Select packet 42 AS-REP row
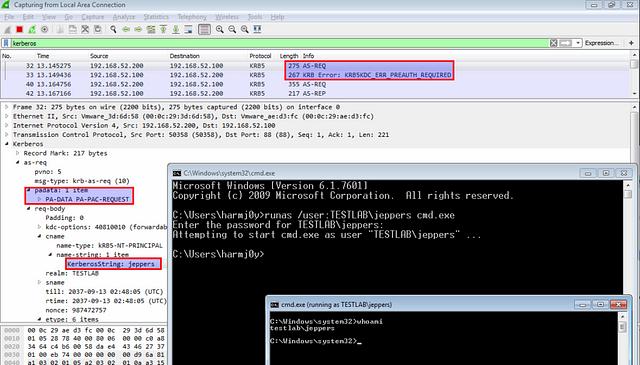 pos(315,93)
